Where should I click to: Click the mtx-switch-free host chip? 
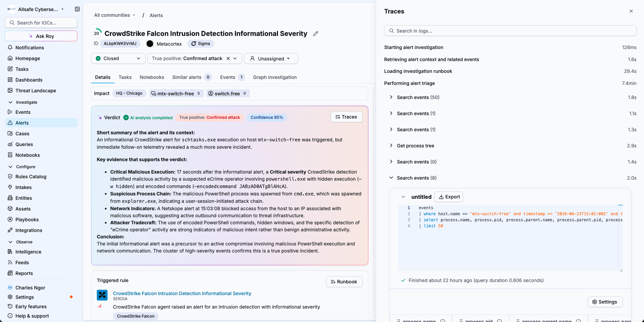click(x=176, y=93)
